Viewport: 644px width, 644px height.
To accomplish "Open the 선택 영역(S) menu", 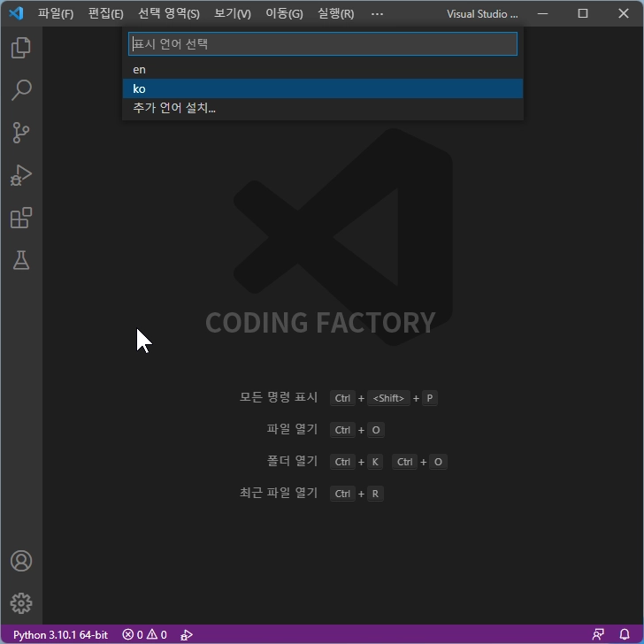I will click(x=169, y=13).
